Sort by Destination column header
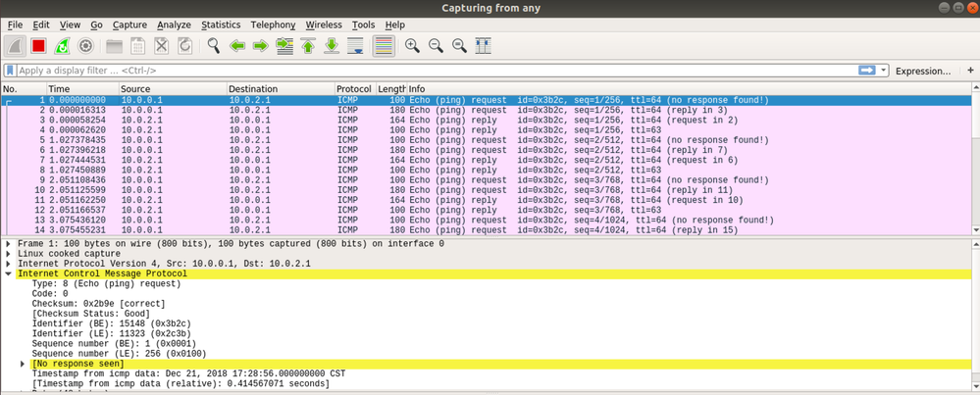This screenshot has width=980, height=395. point(281,88)
